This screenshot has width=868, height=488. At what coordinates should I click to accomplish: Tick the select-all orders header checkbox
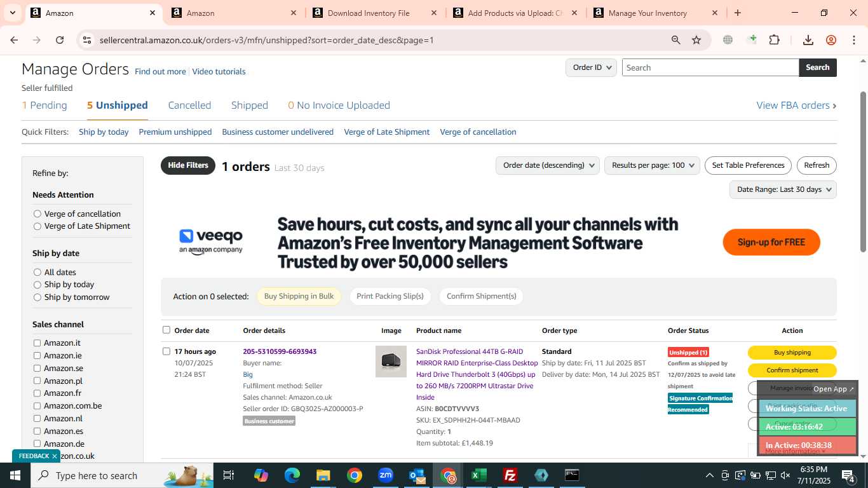(x=166, y=330)
